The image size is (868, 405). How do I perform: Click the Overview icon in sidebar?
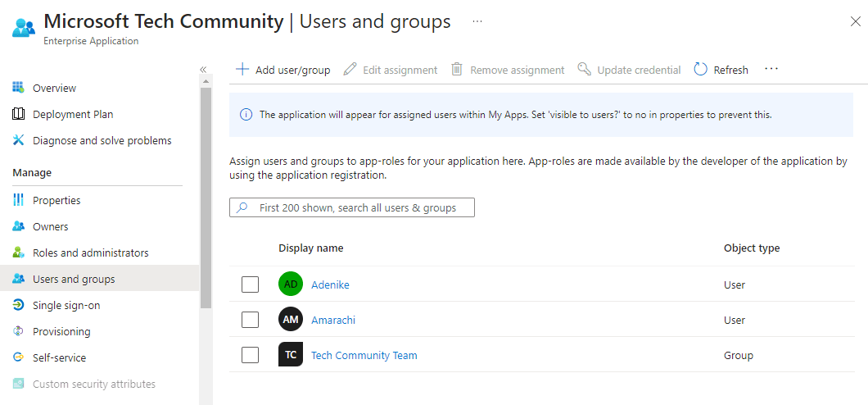pos(19,88)
